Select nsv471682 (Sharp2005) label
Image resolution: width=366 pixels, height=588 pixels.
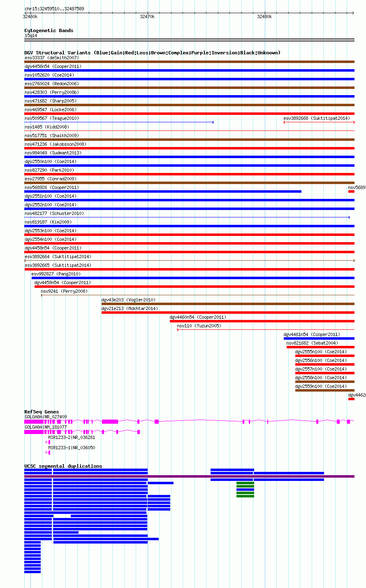[x=51, y=101]
